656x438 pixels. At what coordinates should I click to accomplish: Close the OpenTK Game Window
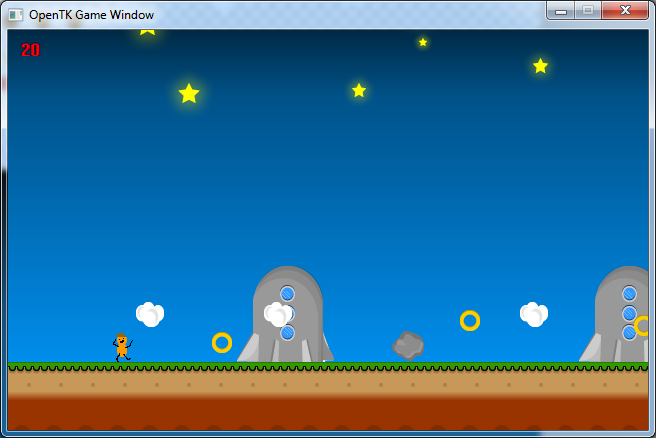(x=625, y=10)
